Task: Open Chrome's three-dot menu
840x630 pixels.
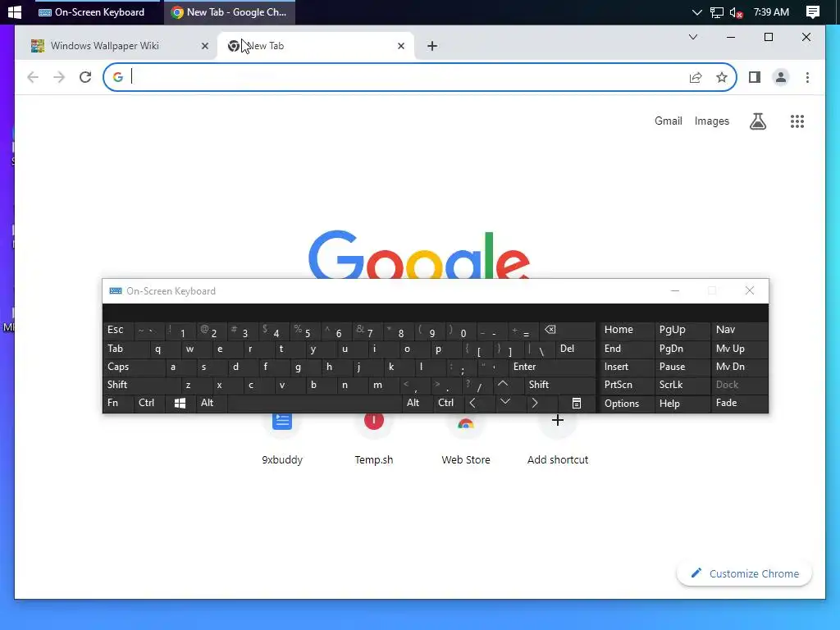Action: (x=807, y=78)
